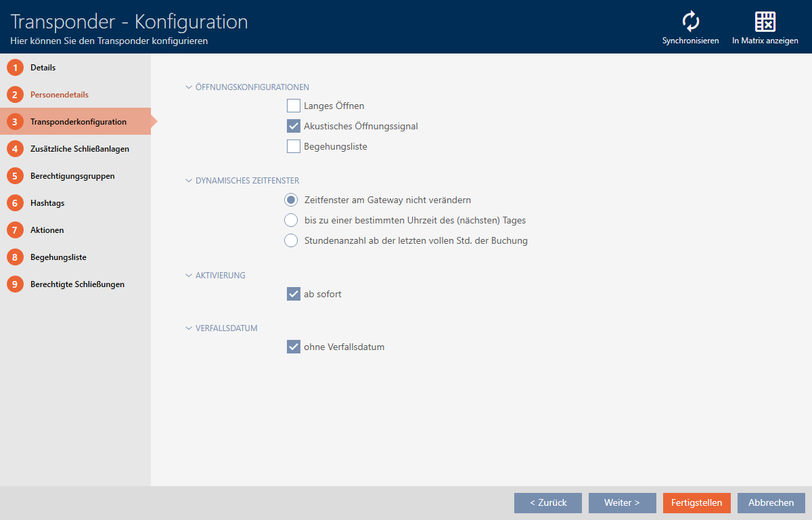Click step 9 number badge in sidebar
The height and width of the screenshot is (520, 812).
[15, 284]
